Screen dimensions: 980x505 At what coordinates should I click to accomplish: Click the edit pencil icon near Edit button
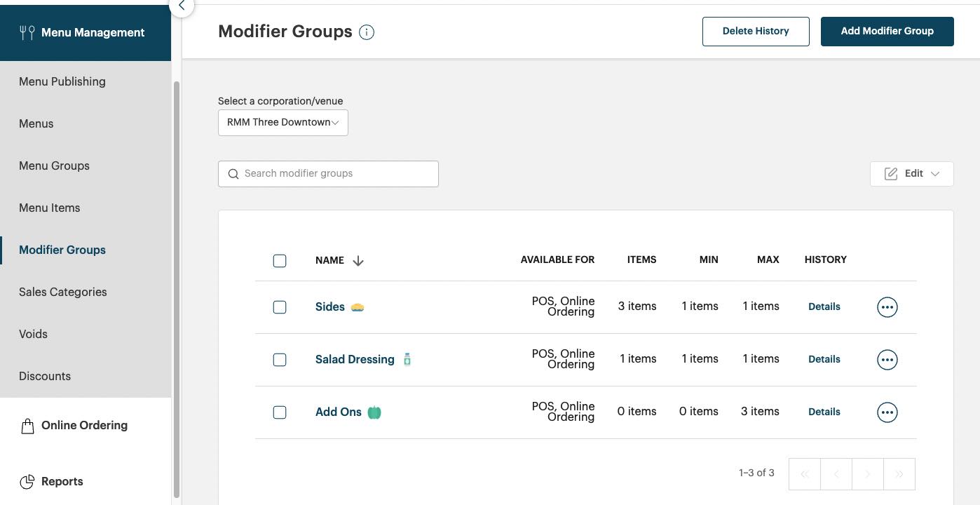890,173
